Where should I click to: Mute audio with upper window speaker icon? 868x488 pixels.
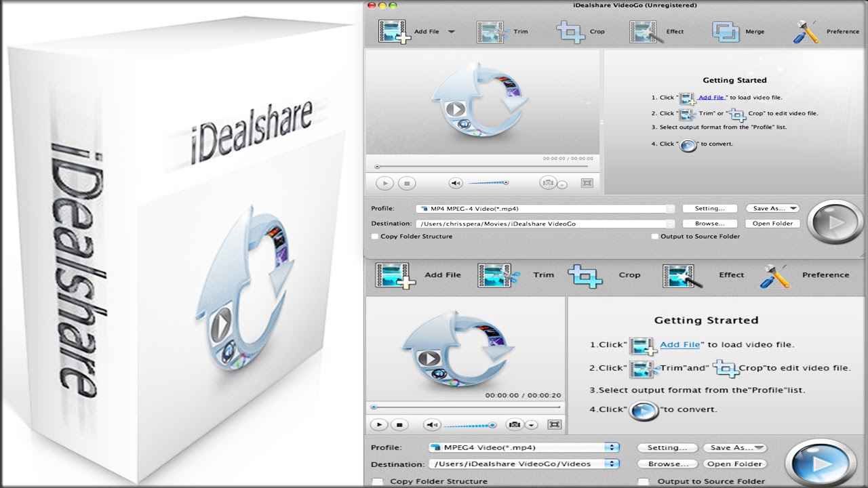(456, 183)
